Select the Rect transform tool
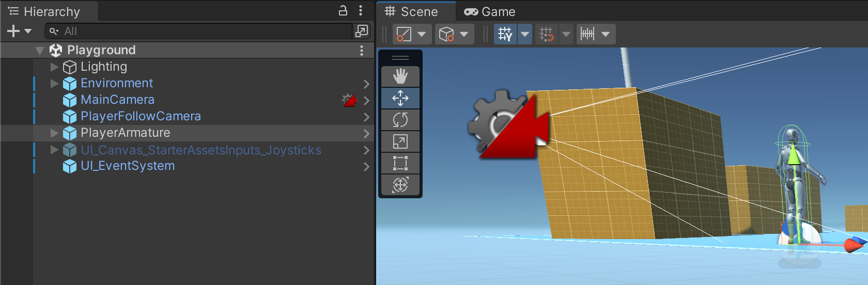868x285 pixels. tap(400, 163)
